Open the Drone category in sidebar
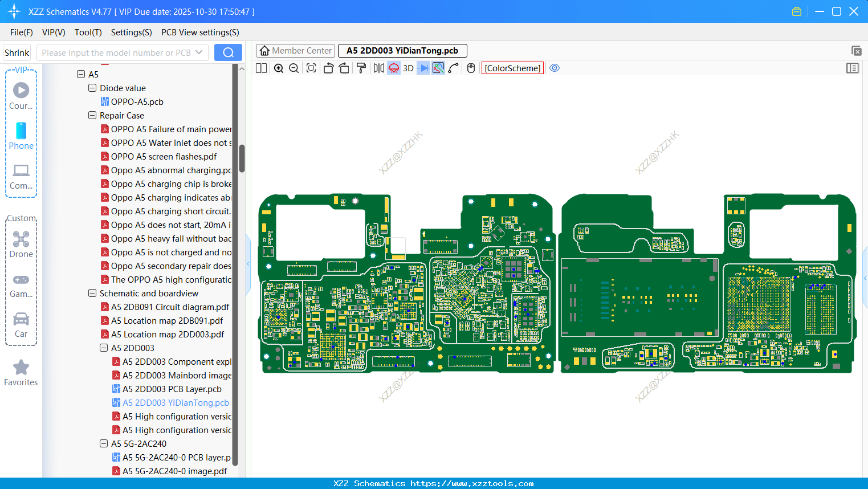This screenshot has width=868, height=489. point(21,244)
